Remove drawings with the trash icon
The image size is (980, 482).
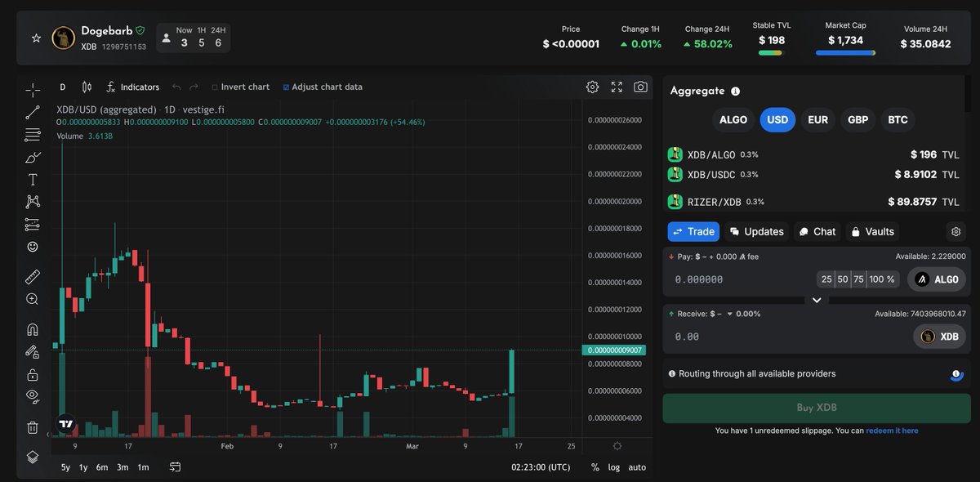tap(33, 426)
